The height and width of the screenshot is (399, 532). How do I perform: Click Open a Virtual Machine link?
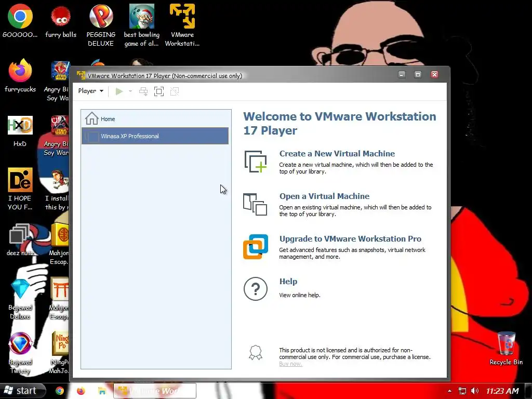point(324,196)
